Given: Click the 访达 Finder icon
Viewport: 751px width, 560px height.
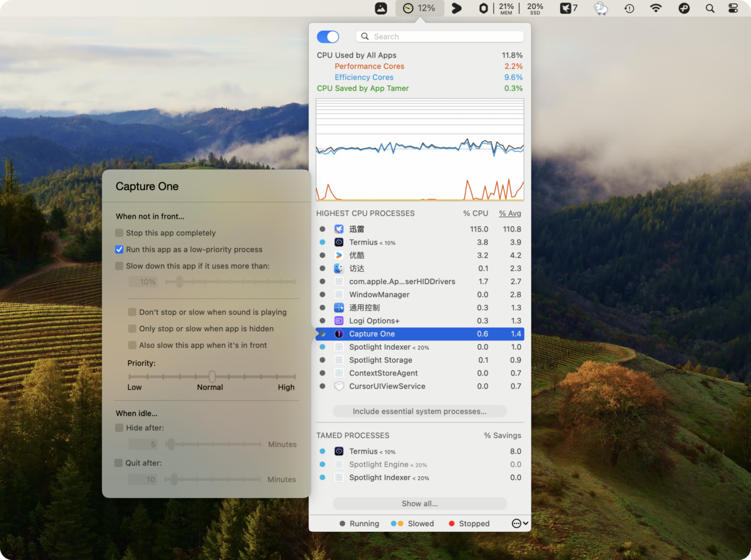Looking at the screenshot, I should (339, 268).
